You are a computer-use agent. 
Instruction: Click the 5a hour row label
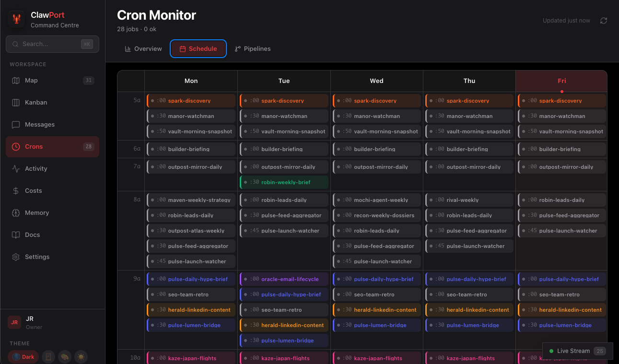[x=137, y=100]
